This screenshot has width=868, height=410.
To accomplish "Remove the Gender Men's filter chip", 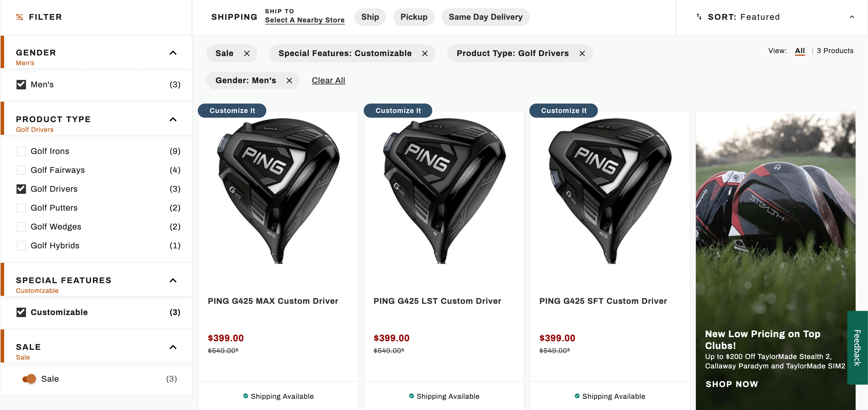I will [289, 81].
